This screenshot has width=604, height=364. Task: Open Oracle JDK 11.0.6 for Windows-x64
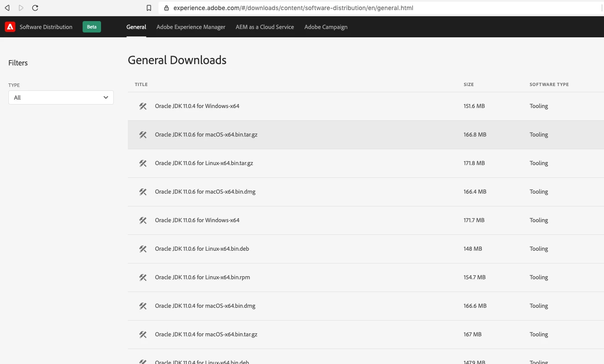(197, 220)
